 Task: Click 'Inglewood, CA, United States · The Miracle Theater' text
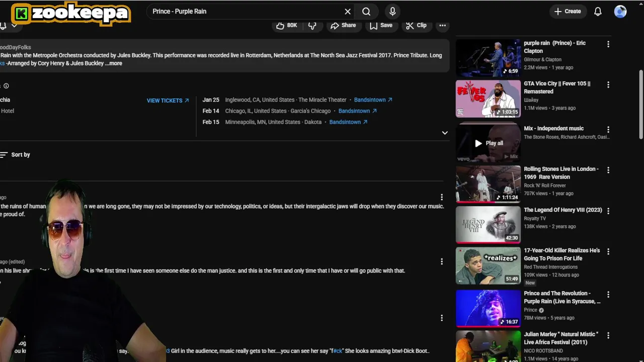286,100
